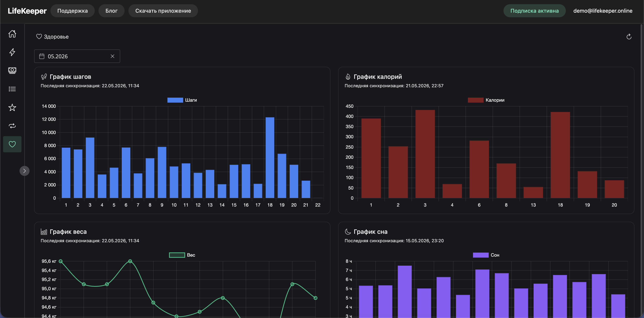Open the list sidebar section
Viewport: 644px width, 318px height.
12,89
